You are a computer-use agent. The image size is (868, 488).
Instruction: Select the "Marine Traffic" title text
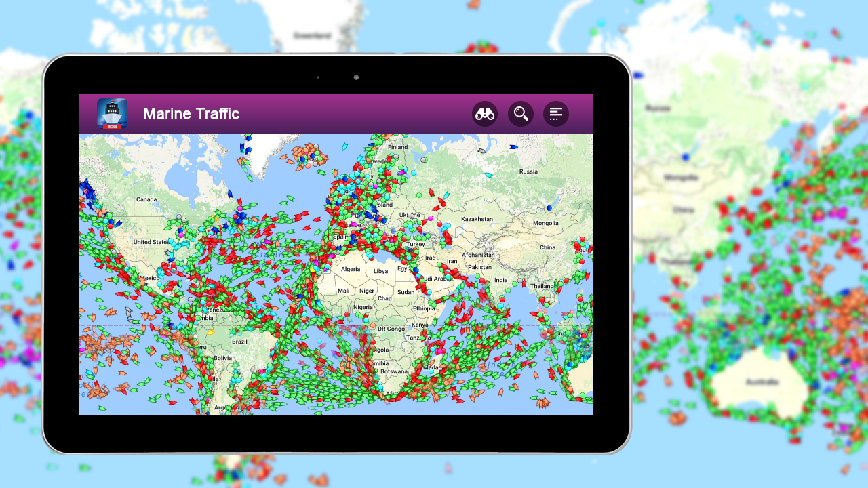coord(191,114)
